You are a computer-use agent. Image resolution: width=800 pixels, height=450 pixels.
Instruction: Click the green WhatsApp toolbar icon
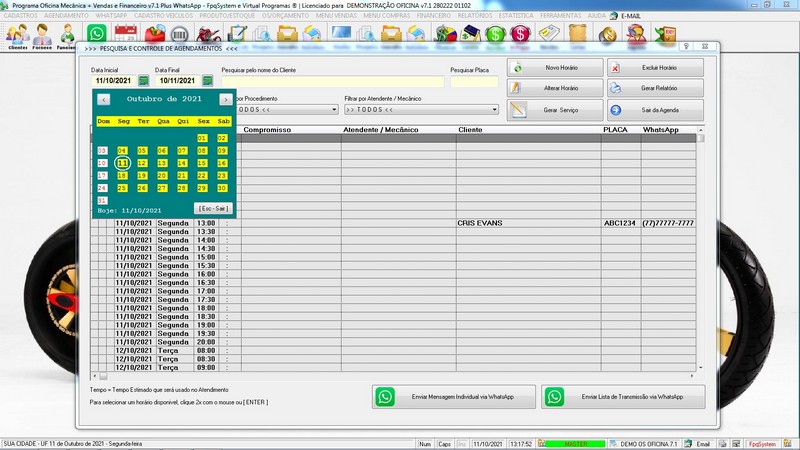coord(96,34)
